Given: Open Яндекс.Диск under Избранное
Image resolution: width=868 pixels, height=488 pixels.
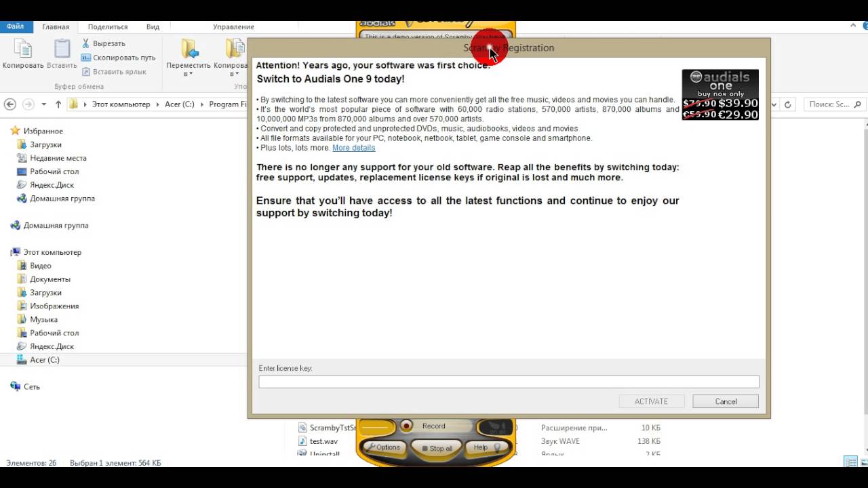Looking at the screenshot, I should (52, 185).
